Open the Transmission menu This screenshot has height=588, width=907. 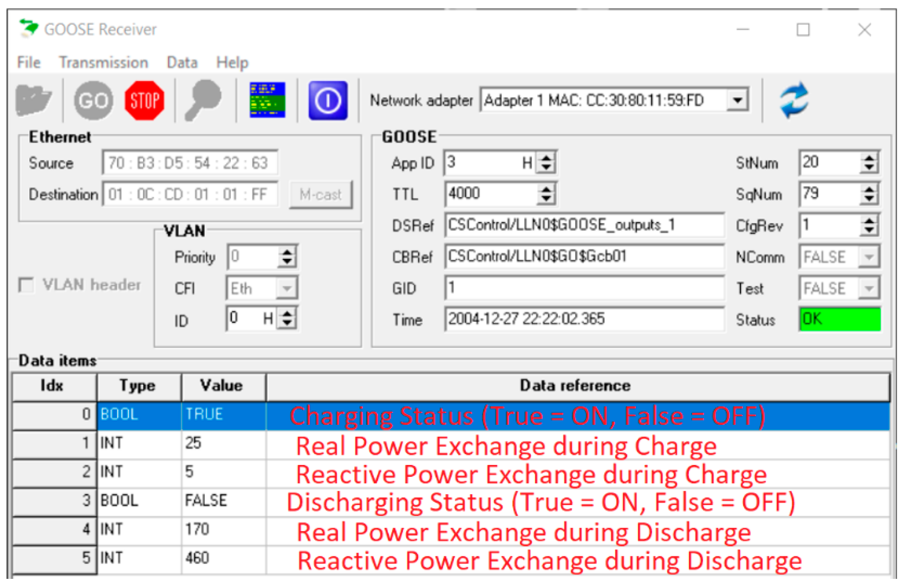[104, 62]
